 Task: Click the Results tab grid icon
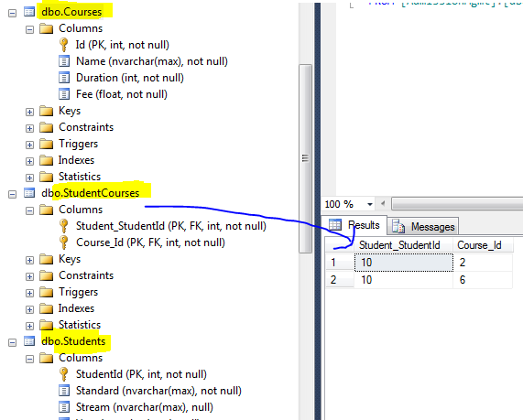pos(335,225)
